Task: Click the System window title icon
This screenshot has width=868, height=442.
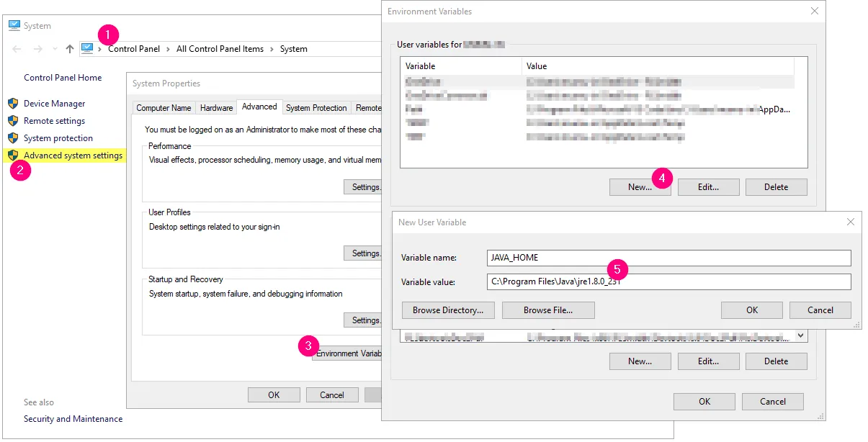Action: [14, 25]
